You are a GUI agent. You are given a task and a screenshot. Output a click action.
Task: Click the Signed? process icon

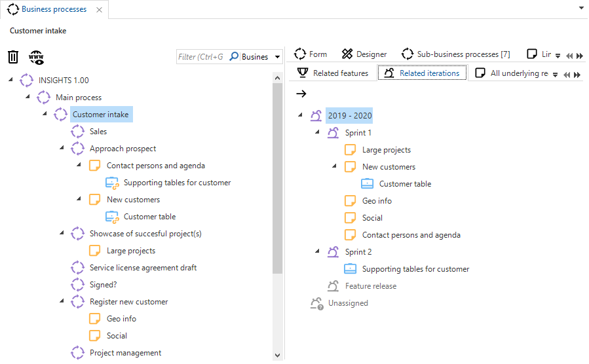(x=78, y=285)
